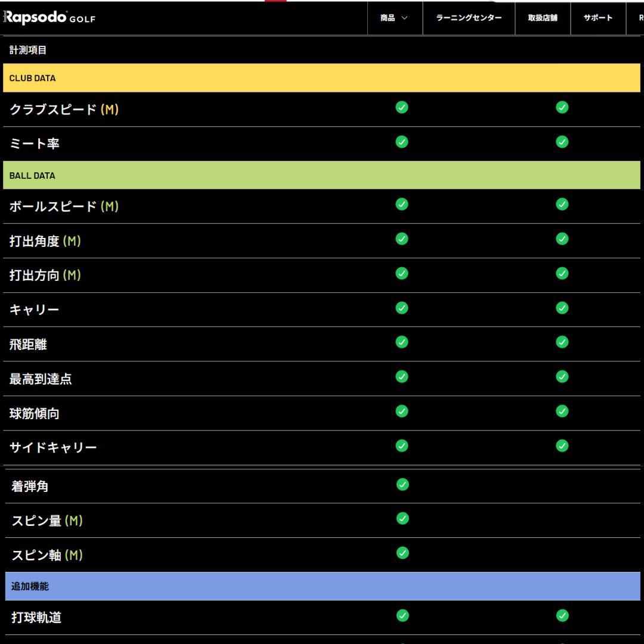Go to 取扱店舗 page
The height and width of the screenshot is (644, 644).
543,18
